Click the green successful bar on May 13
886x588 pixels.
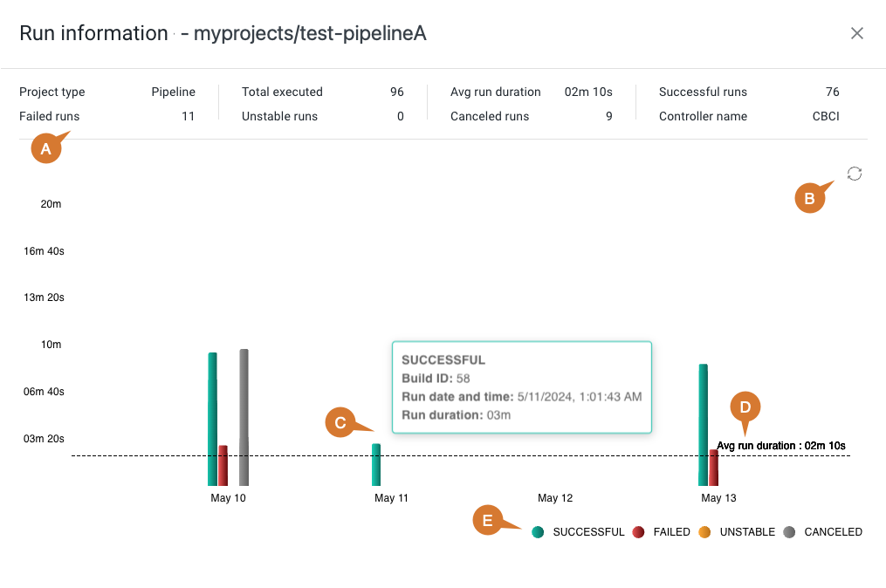click(703, 425)
